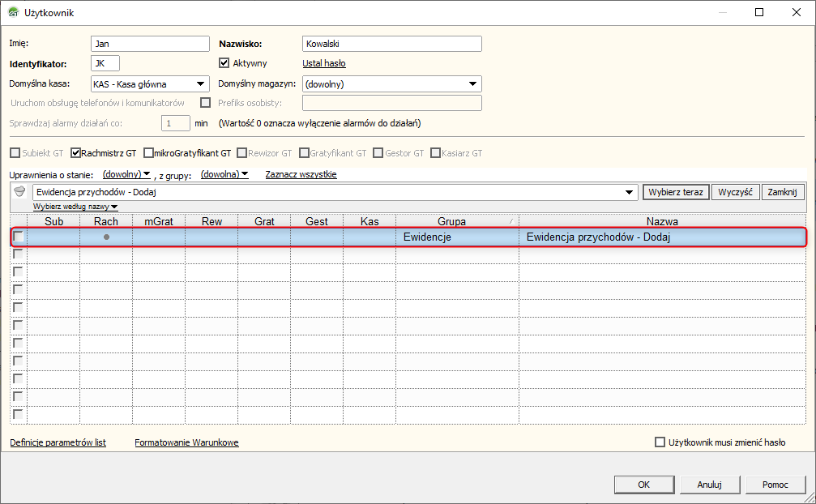Click the 'Ustal hasło' link

pos(323,63)
